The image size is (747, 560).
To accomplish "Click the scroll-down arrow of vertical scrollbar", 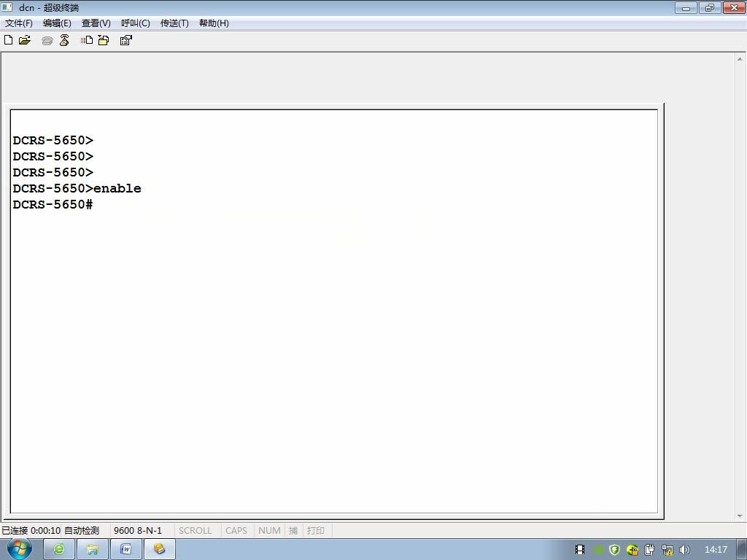I will 740,516.
